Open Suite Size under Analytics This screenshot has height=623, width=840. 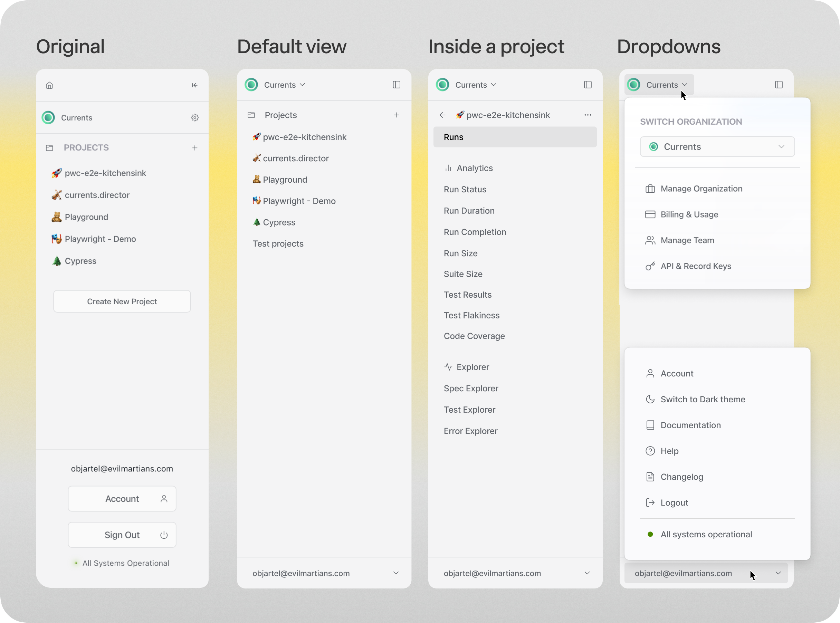point(463,274)
